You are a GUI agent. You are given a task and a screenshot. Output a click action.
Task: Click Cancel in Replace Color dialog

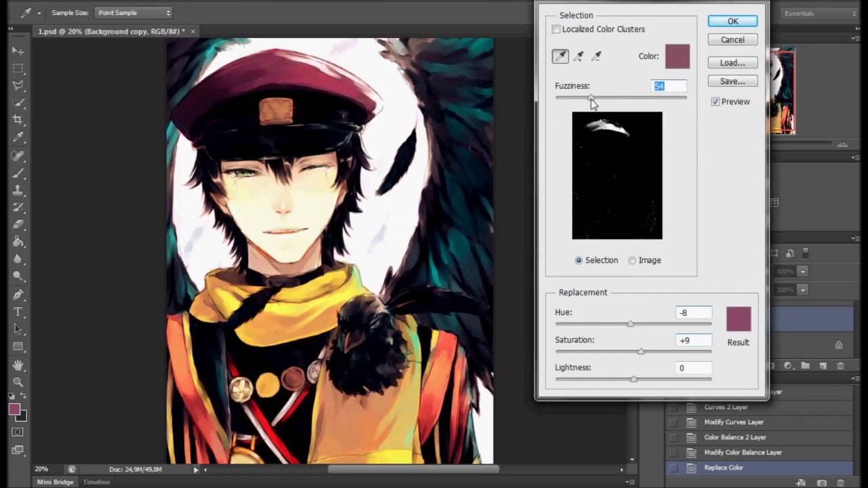732,40
